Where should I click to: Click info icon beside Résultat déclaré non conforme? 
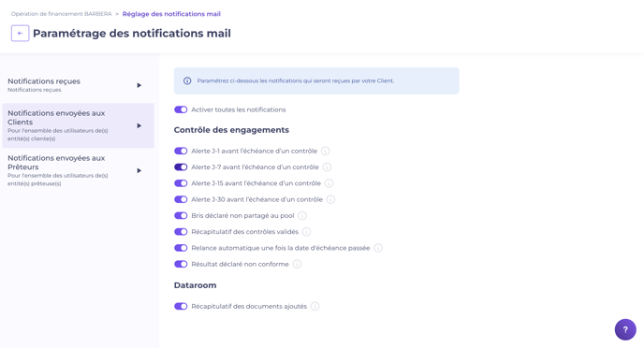click(297, 265)
